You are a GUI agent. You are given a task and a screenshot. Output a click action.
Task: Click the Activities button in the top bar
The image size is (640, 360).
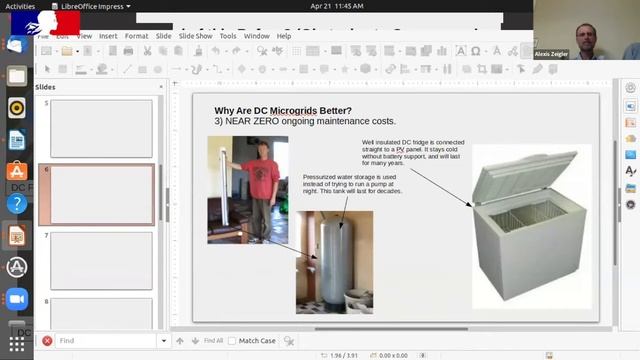click(20, 6)
